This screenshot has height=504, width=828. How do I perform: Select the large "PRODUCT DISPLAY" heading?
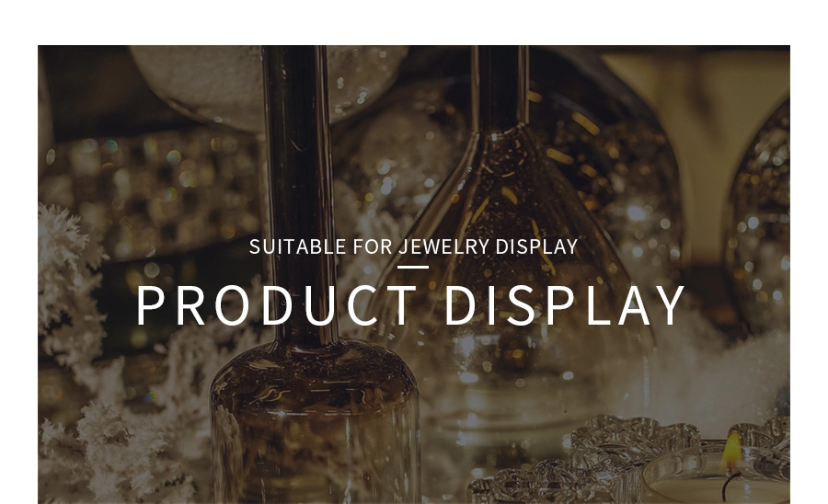[x=411, y=306]
